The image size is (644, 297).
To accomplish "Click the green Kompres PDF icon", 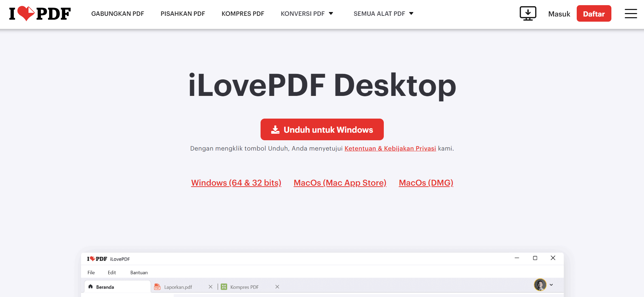I will [224, 287].
